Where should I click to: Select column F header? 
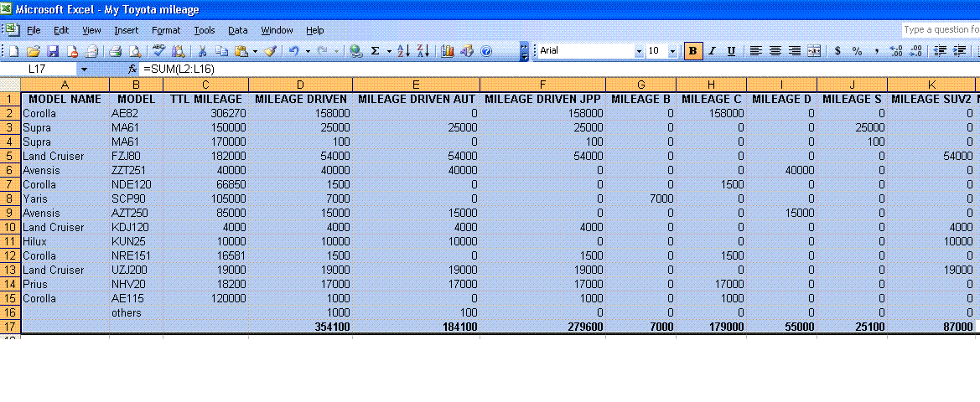click(543, 85)
